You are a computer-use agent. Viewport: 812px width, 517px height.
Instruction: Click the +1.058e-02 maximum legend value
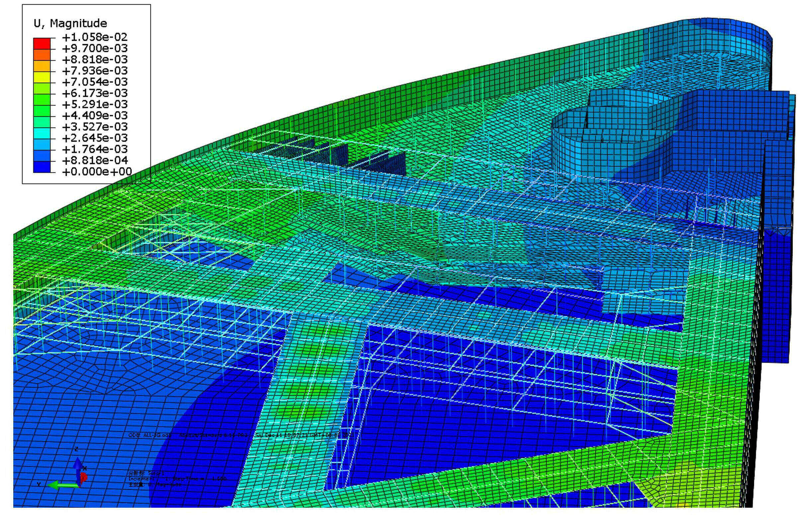[x=95, y=37]
